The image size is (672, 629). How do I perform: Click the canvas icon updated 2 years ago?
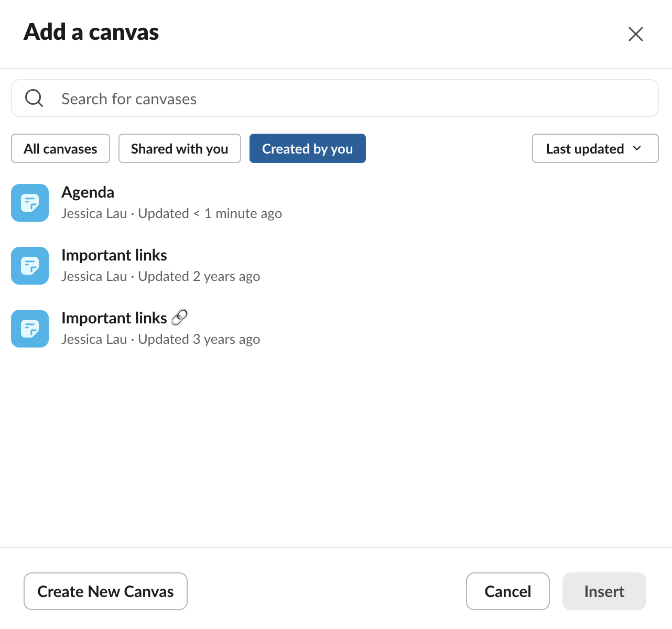tap(30, 266)
